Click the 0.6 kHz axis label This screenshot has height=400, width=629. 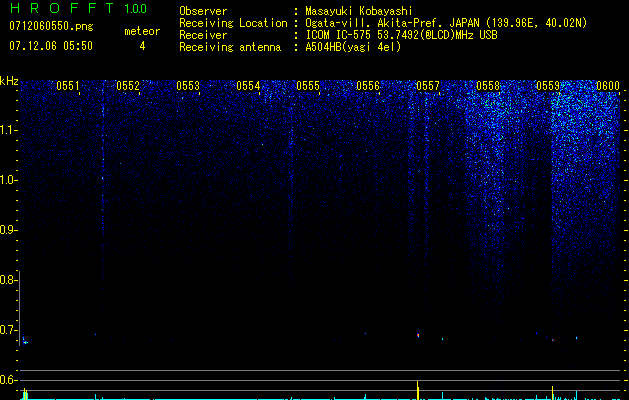click(9, 380)
